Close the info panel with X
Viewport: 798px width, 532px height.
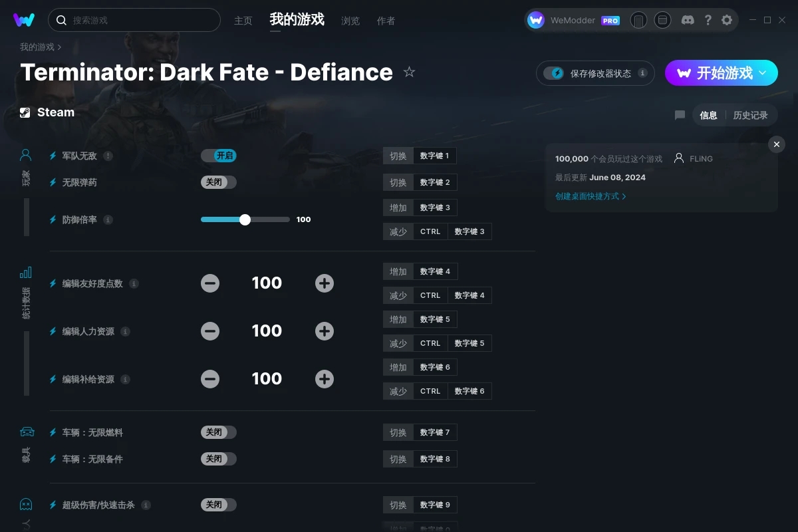776,144
